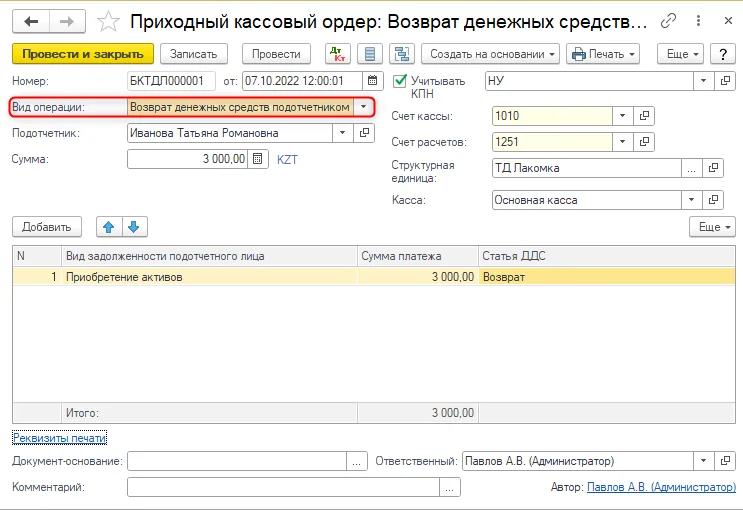This screenshot has height=510, width=743.
Task: Expand the Касса dropdown
Action: pyautogui.click(x=692, y=200)
